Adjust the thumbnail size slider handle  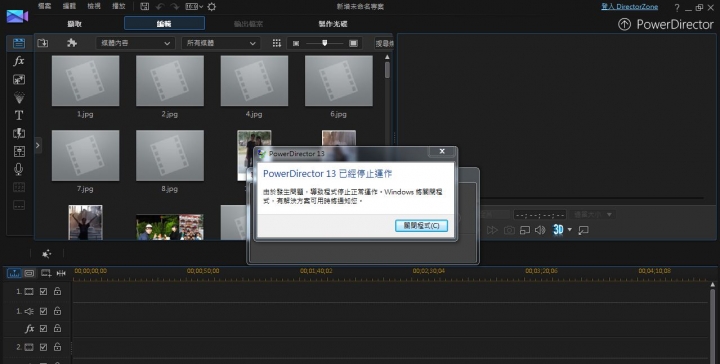point(325,43)
